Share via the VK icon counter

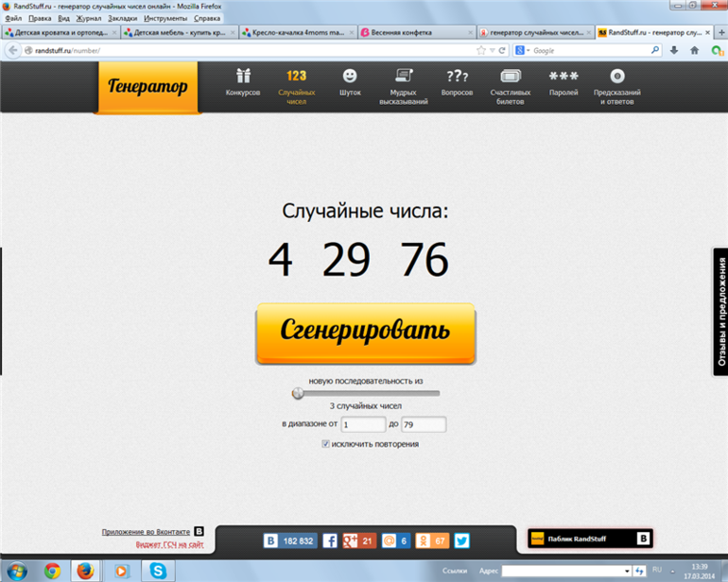290,540
